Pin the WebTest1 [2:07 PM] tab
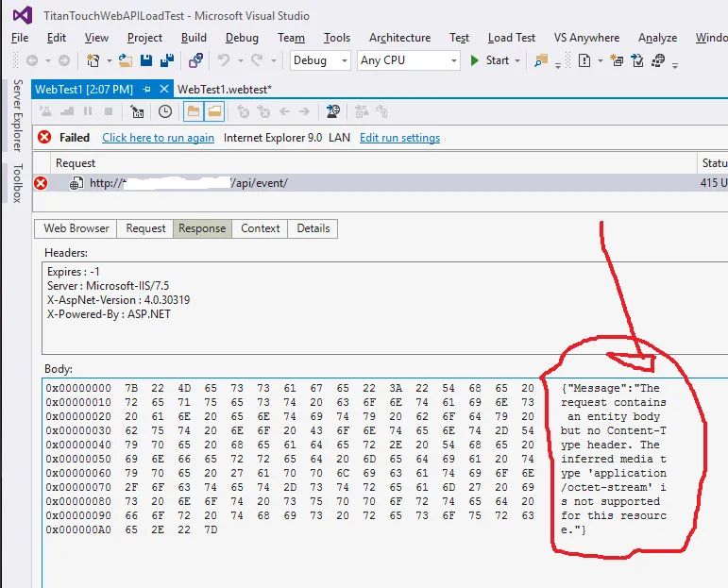 [x=146, y=89]
